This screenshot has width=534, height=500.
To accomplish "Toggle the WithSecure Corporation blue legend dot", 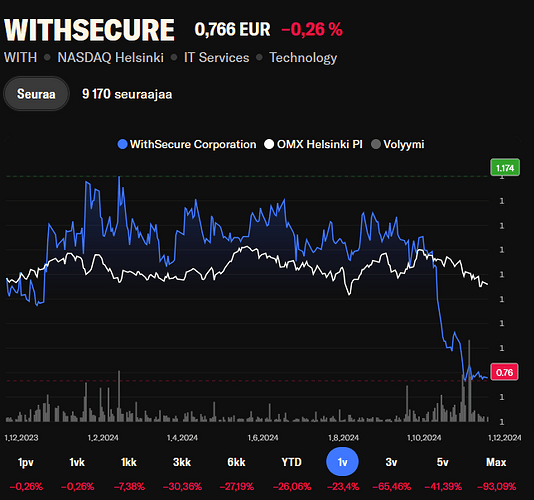I will click(122, 144).
